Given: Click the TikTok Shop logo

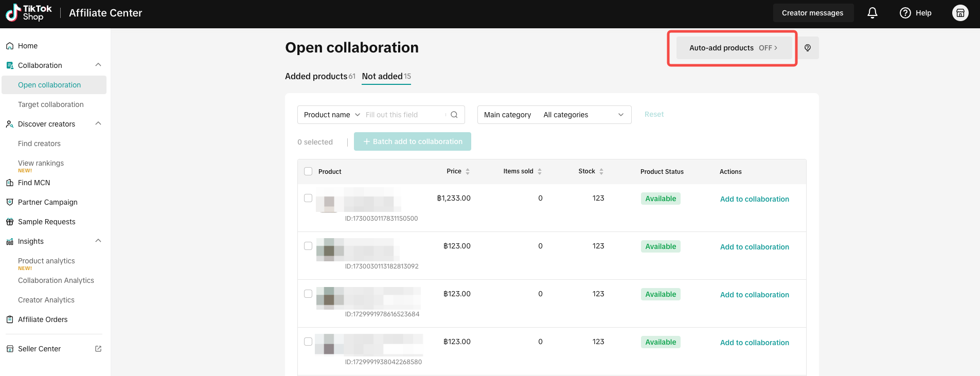Looking at the screenshot, I should coord(29,13).
